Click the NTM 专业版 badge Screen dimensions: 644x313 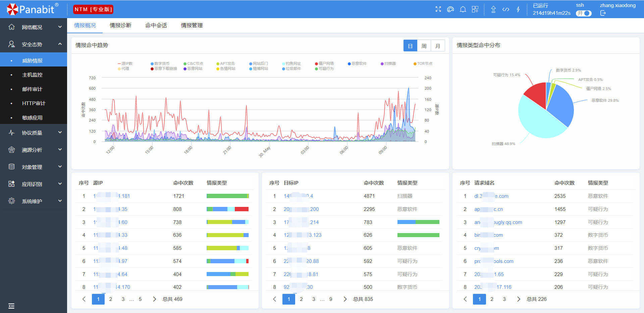point(93,9)
